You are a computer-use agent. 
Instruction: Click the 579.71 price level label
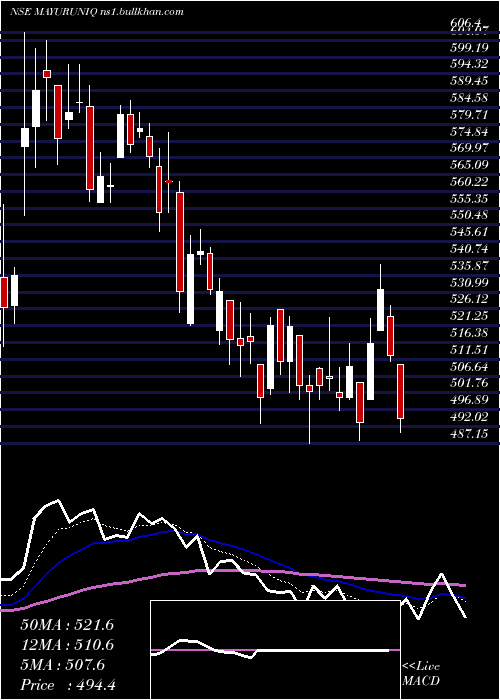pos(469,115)
